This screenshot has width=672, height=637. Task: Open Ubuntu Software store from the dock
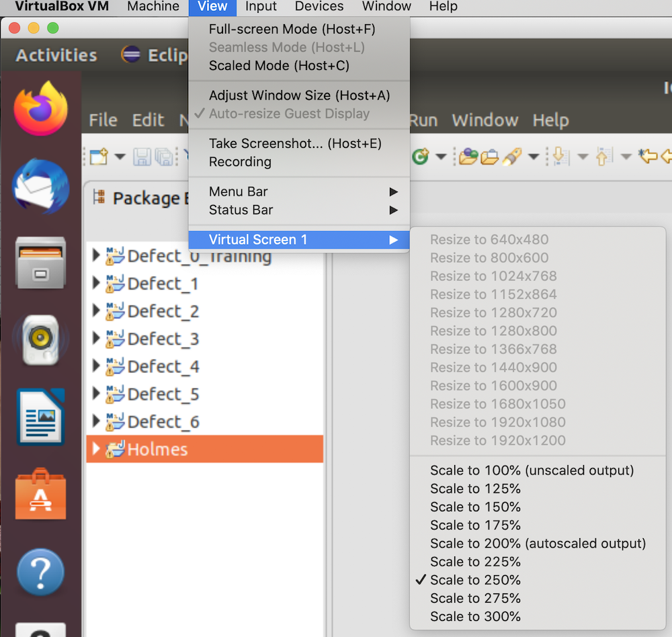tap(40, 497)
